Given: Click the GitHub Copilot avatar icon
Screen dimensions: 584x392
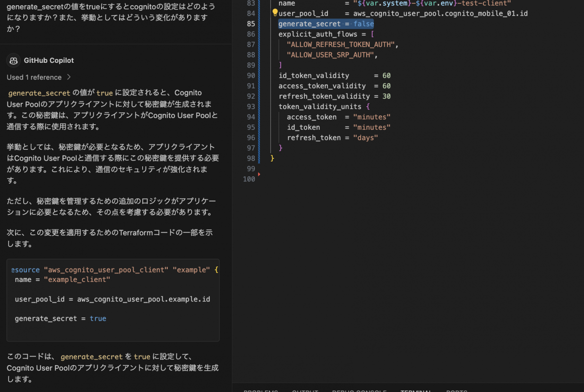Looking at the screenshot, I should pyautogui.click(x=13, y=61).
